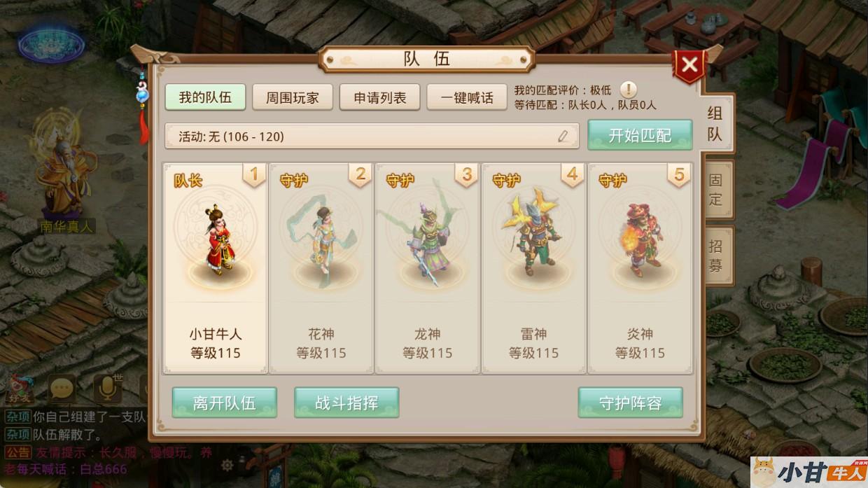Select the 南华真人 NPC character
The width and height of the screenshot is (868, 488).
64,172
